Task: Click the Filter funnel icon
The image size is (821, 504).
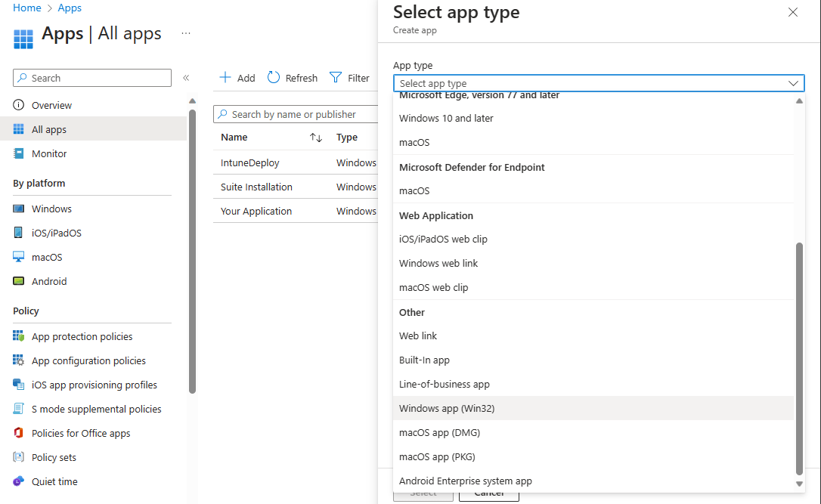Action: tap(336, 78)
